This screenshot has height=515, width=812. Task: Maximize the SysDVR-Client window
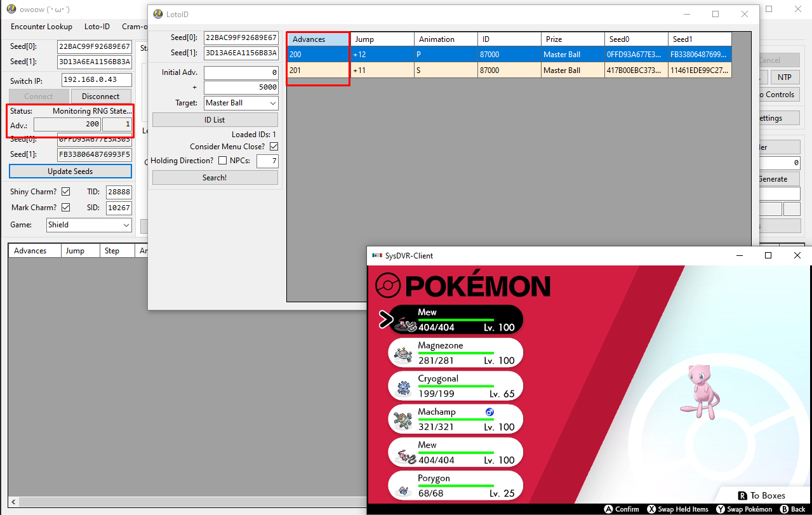[768, 255]
